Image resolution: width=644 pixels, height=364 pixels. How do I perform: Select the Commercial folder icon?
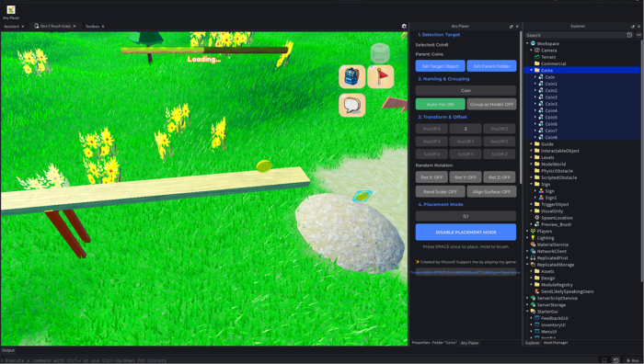pos(536,63)
